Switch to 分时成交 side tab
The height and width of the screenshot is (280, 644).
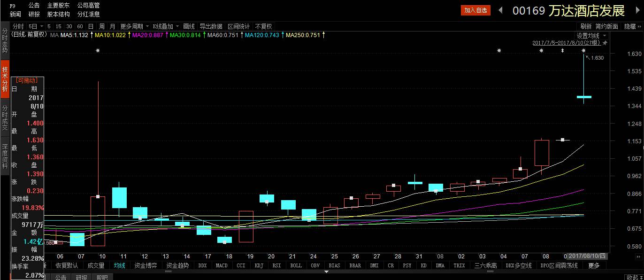coord(5,117)
